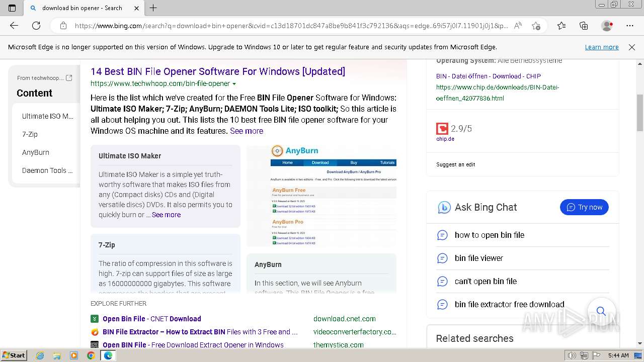
Task: Click themystica.com domain text
Action: 339,345
